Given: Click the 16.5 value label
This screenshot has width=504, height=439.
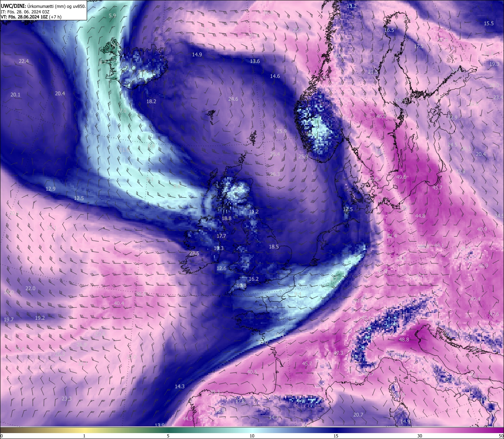Looking at the screenshot, I should [389, 30].
